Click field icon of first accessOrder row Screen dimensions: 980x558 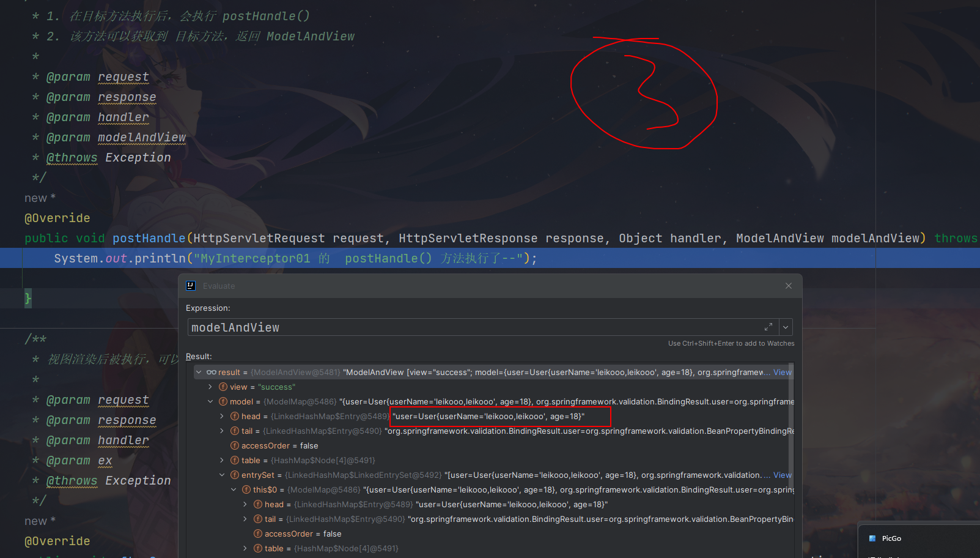click(x=235, y=445)
